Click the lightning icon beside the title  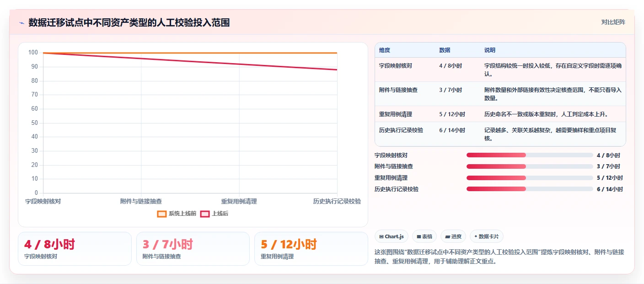click(x=21, y=22)
